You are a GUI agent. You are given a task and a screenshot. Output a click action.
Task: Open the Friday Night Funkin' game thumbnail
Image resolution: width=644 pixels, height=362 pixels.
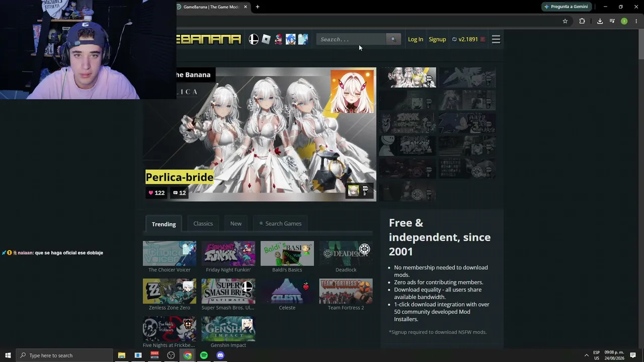point(228,253)
